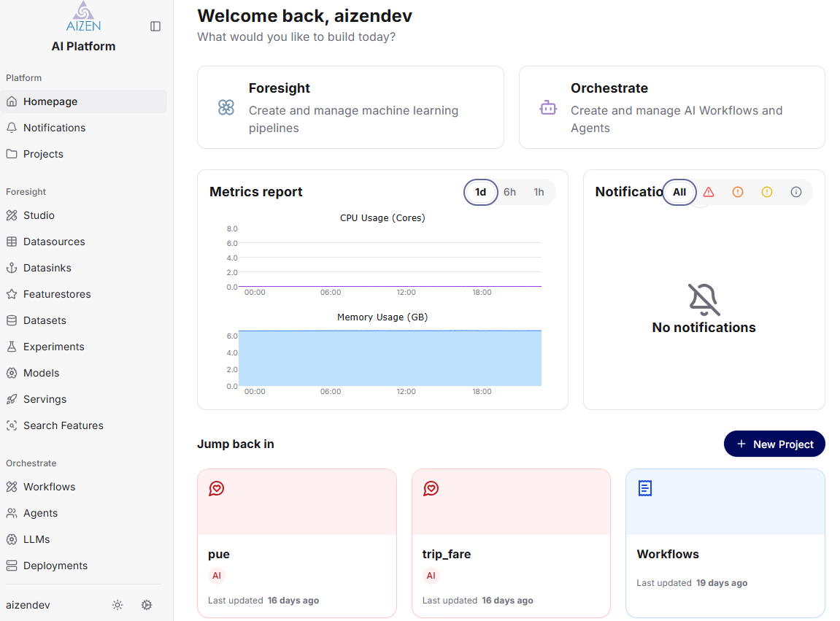The image size is (840, 621).
Task: Filter notifications by red warning triangle
Action: coord(709,192)
